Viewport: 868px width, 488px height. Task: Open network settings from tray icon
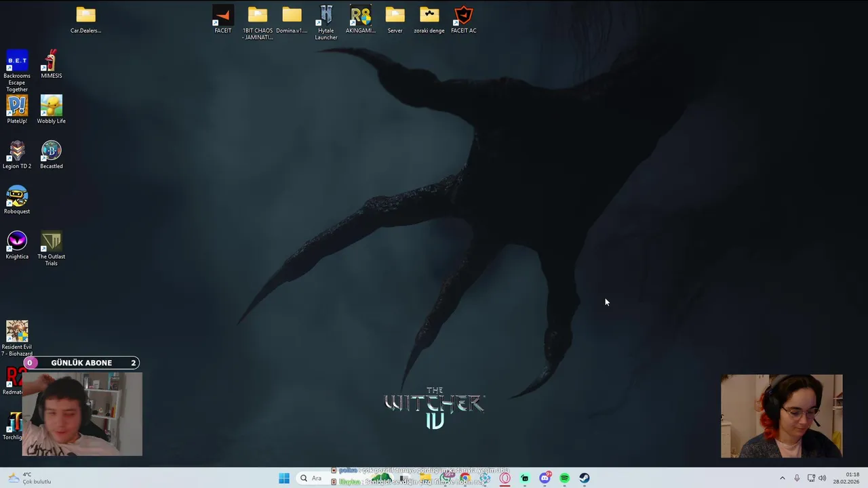pos(811,479)
